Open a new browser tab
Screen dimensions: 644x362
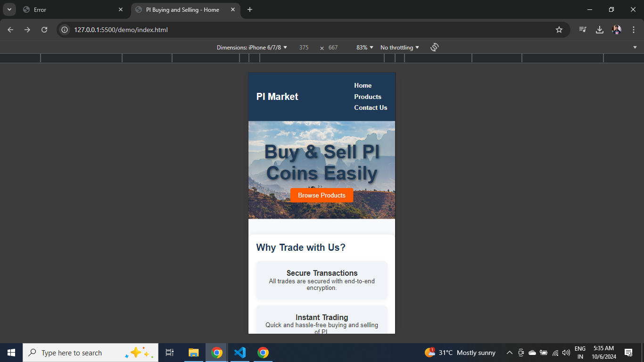pyautogui.click(x=250, y=9)
